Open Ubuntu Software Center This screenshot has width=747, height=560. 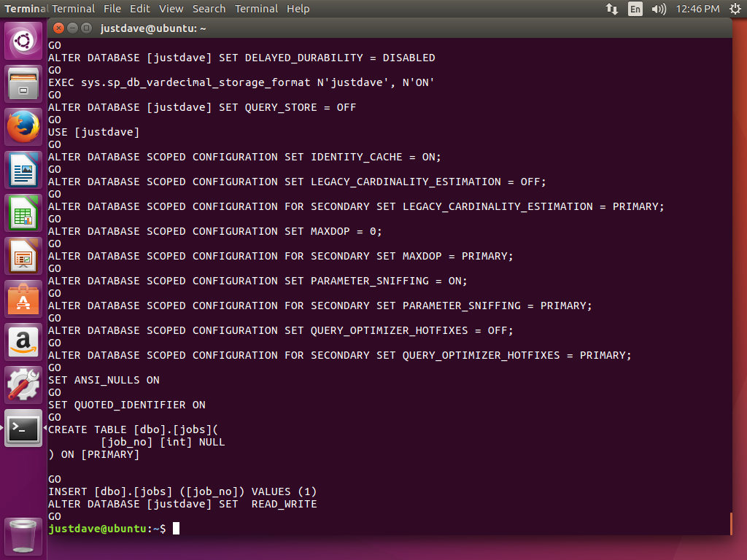click(x=23, y=299)
